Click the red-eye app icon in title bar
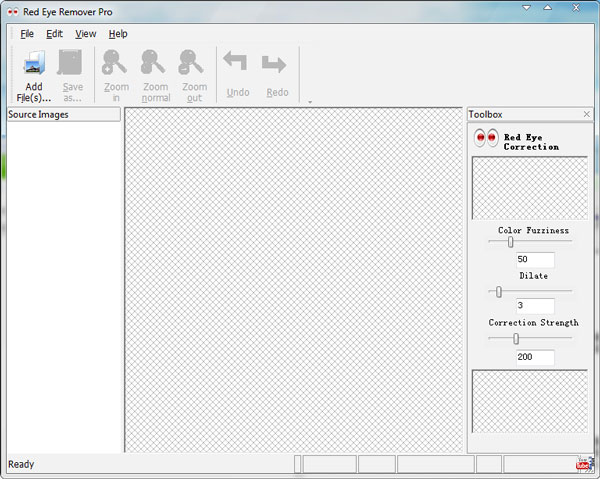Screen dimensions: 600x479 tap(13, 12)
